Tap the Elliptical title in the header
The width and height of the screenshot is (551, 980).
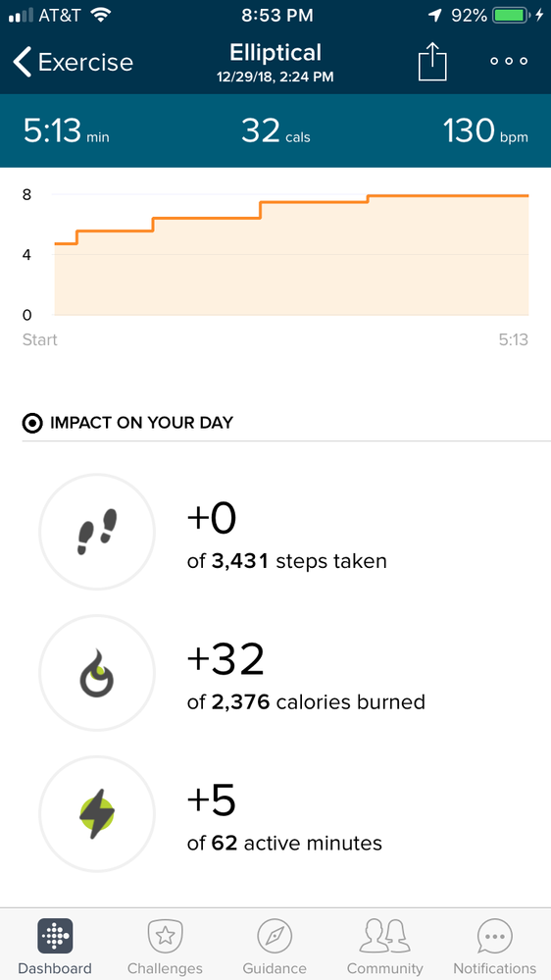pyautogui.click(x=275, y=53)
